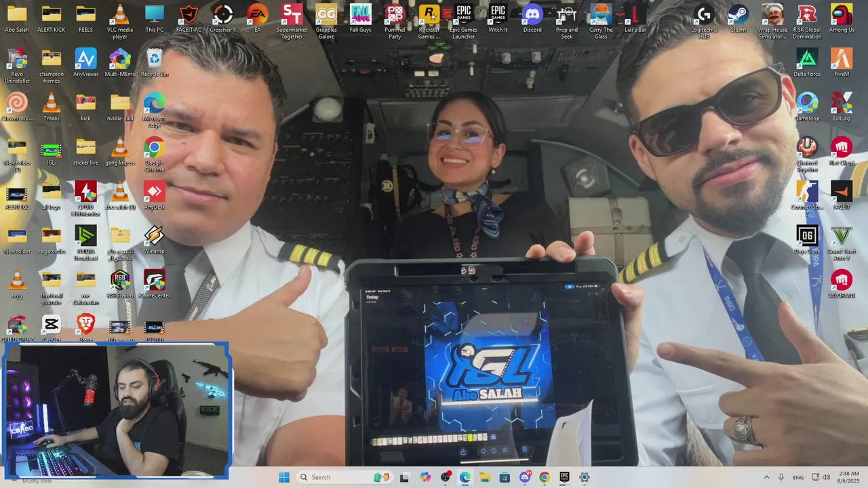Click the ENG language indicator
The image size is (868, 488).
coord(798,477)
